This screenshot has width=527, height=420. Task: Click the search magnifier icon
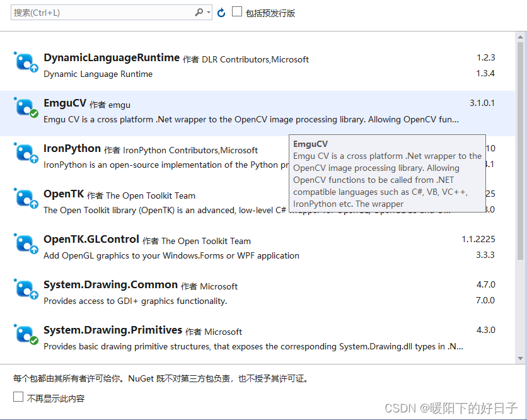point(199,13)
